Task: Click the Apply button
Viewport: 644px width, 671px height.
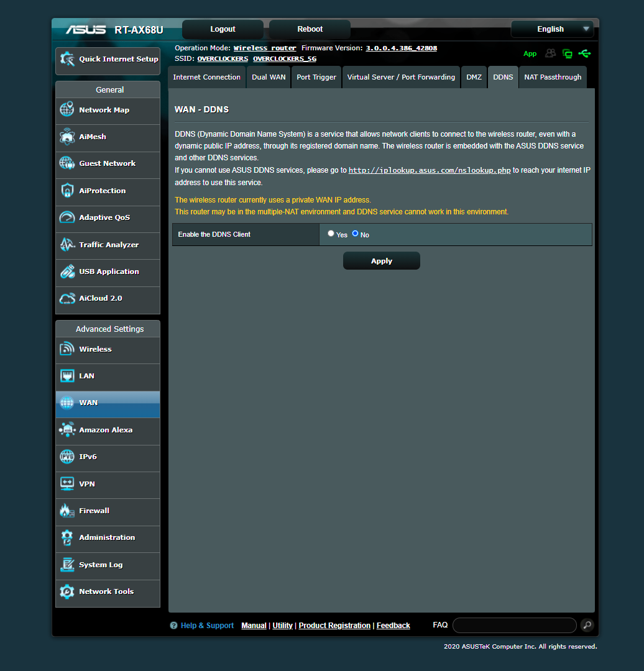Action: pyautogui.click(x=382, y=260)
